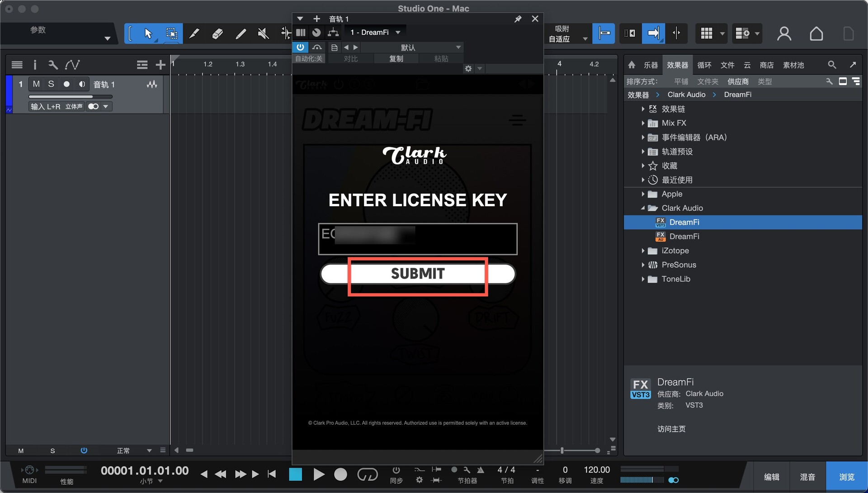Click the SUBMIT button
Image resolution: width=868 pixels, height=493 pixels.
pyautogui.click(x=418, y=274)
